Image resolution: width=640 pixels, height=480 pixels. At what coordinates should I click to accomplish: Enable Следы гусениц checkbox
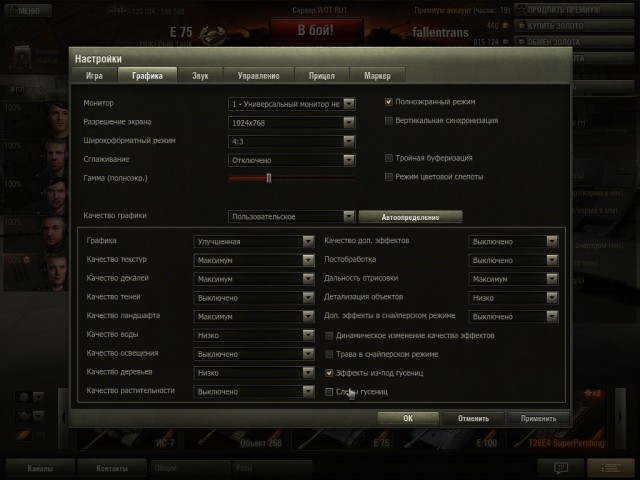pos(329,392)
